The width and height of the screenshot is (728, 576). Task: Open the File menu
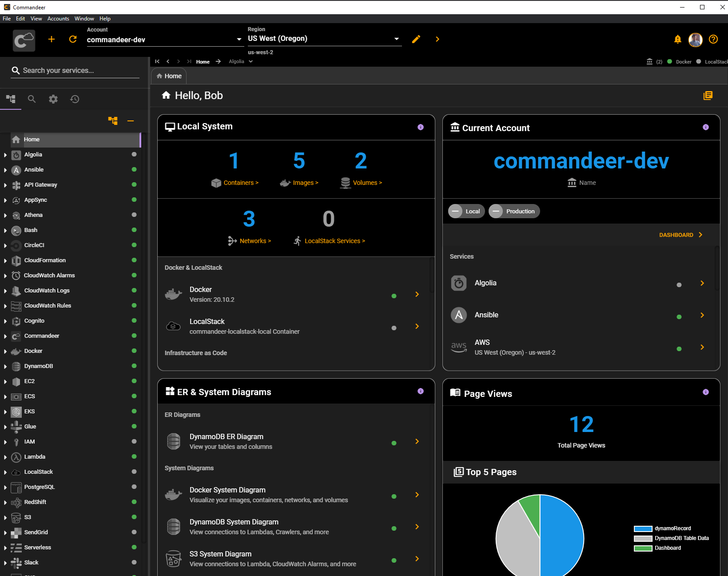point(7,19)
